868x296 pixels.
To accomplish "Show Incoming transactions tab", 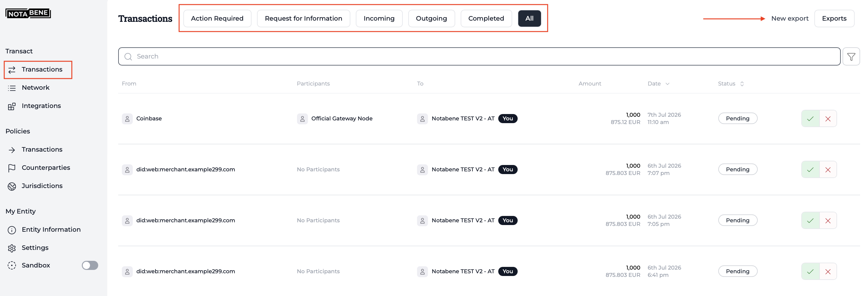I will pyautogui.click(x=379, y=18).
